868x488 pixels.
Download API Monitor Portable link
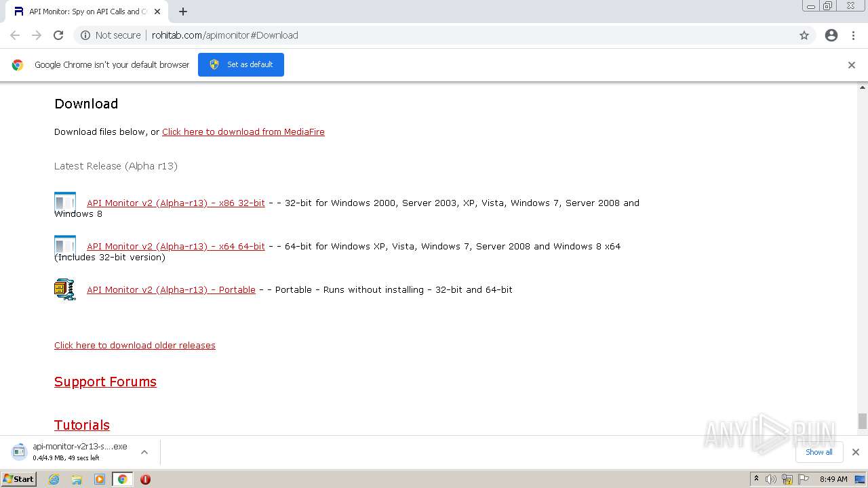(x=171, y=289)
